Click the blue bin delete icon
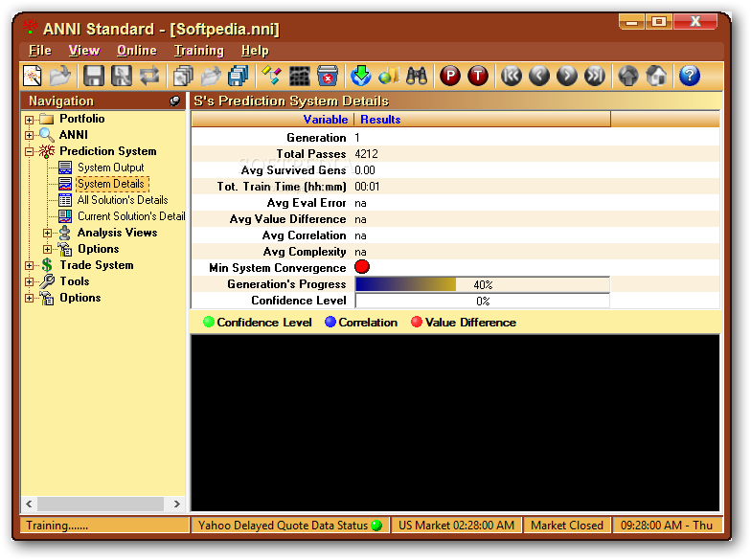 click(x=328, y=76)
